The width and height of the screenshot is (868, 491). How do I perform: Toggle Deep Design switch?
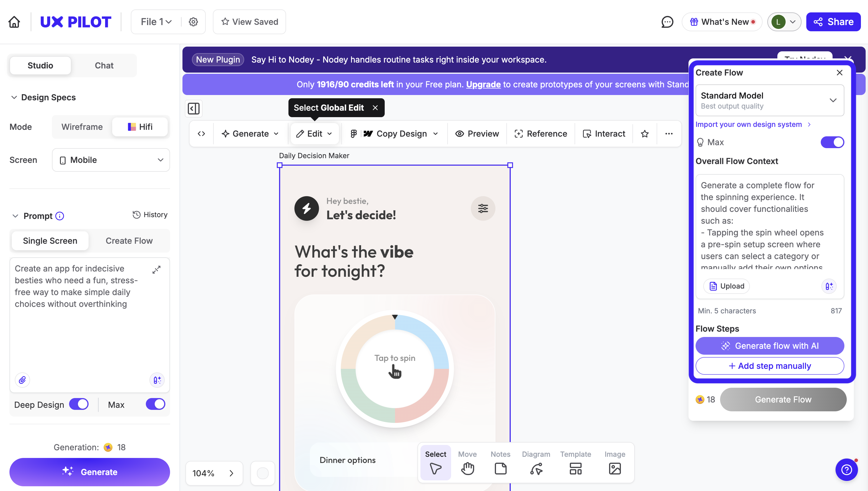point(79,404)
